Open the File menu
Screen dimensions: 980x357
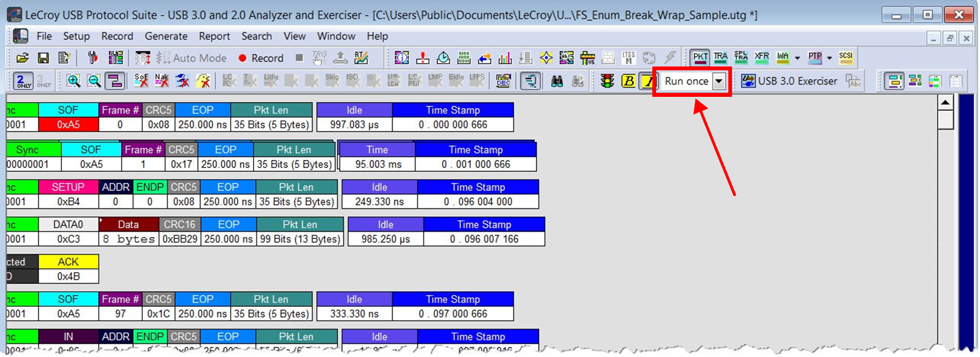[44, 36]
